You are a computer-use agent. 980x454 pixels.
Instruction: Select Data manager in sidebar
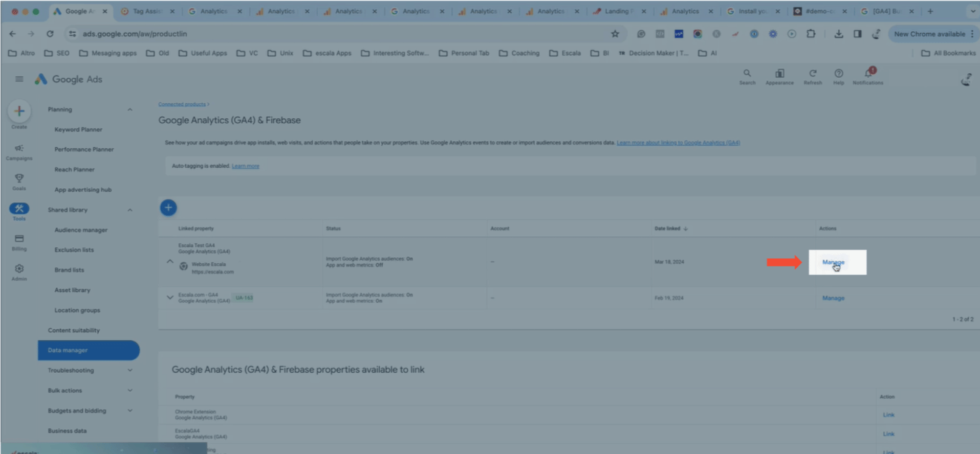click(x=89, y=350)
